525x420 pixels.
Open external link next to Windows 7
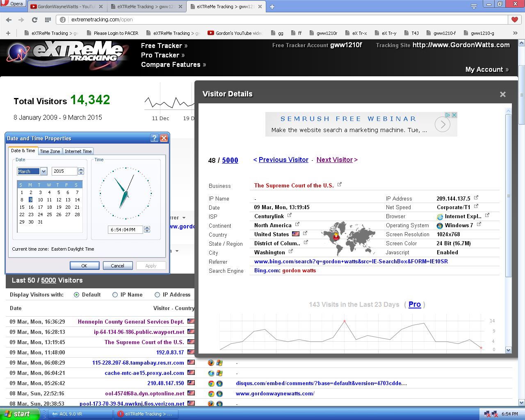click(x=479, y=224)
